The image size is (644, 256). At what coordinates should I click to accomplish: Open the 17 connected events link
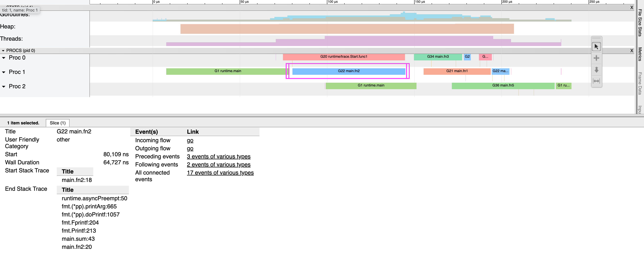tap(220, 173)
